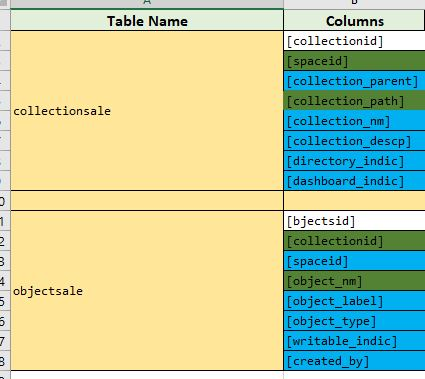The height and width of the screenshot is (379, 425).
Task: Select the blue [spaceid] cell under objectsale
Action: point(354,261)
